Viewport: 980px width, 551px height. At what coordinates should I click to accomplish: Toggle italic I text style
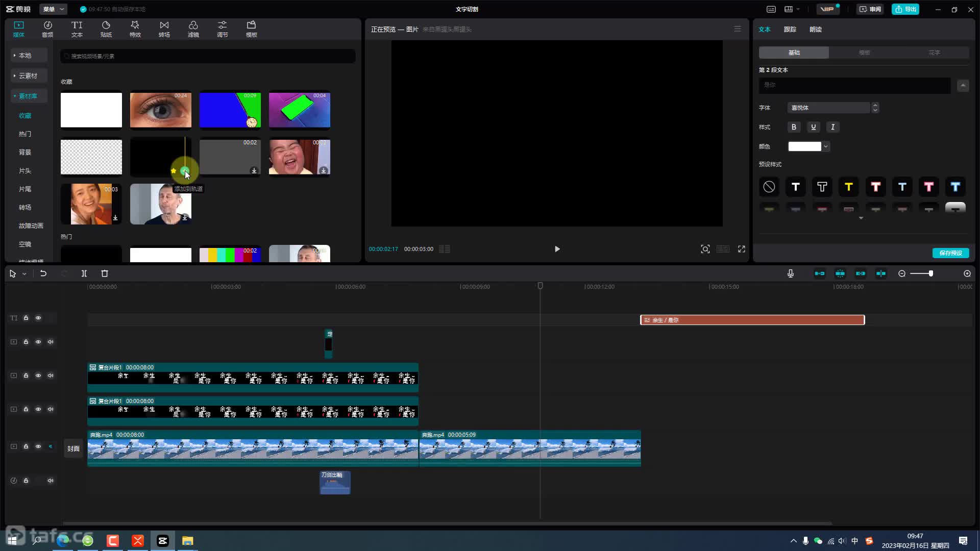(x=832, y=127)
